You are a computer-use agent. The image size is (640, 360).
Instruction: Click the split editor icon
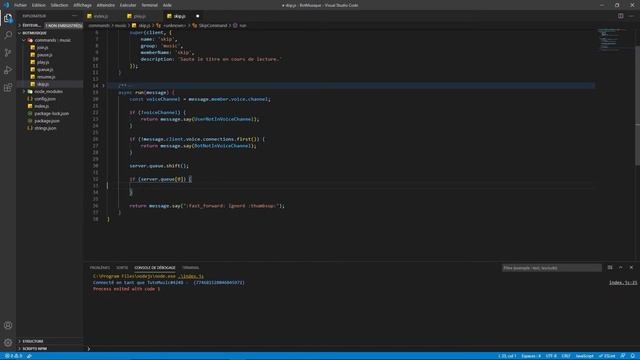(x=620, y=16)
